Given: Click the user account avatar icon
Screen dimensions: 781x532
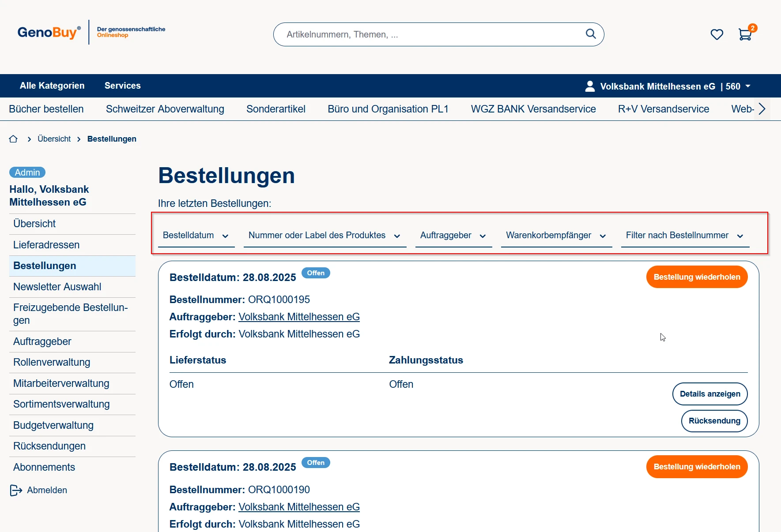Looking at the screenshot, I should pos(589,86).
